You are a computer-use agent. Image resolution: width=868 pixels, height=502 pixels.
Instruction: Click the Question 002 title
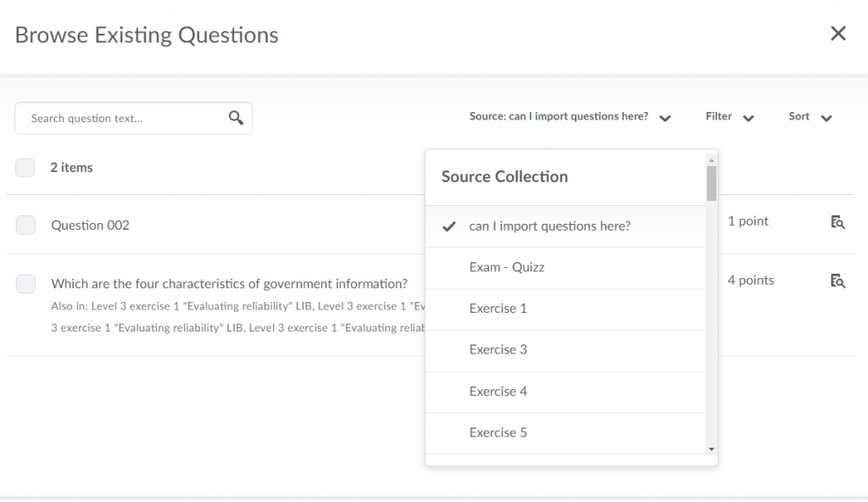pyautogui.click(x=90, y=225)
